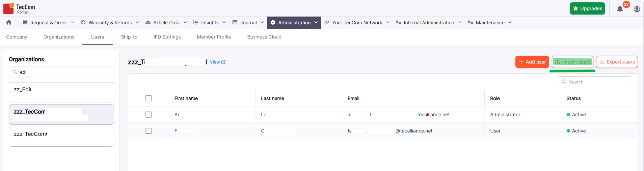Open the home icon in navigation bar

[9, 22]
